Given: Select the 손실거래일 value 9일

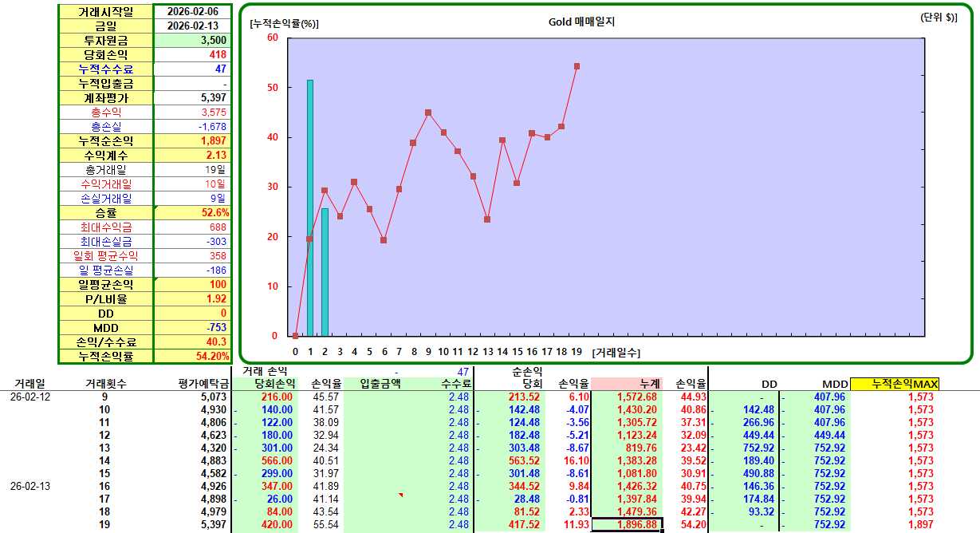Looking at the screenshot, I should coord(192,198).
